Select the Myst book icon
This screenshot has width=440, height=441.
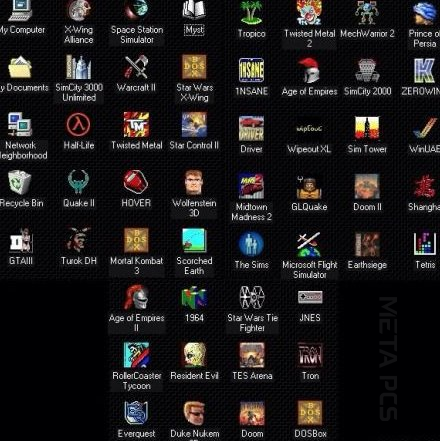click(x=194, y=9)
